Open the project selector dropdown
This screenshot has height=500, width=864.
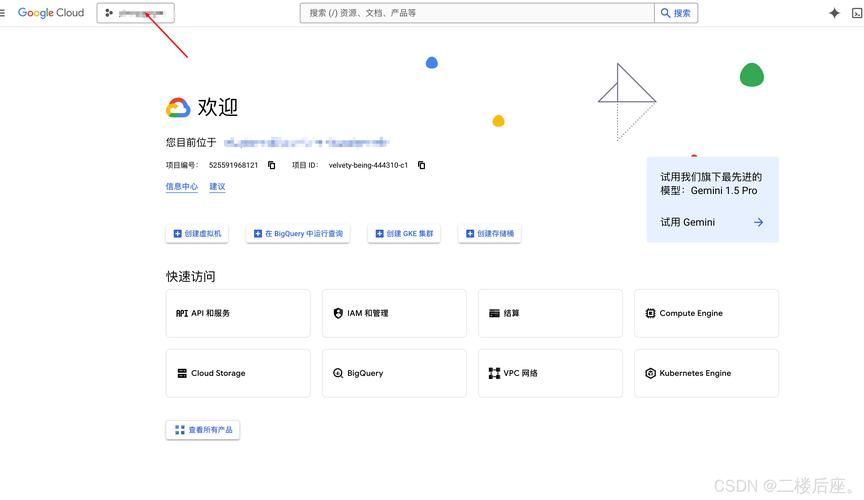tap(136, 13)
